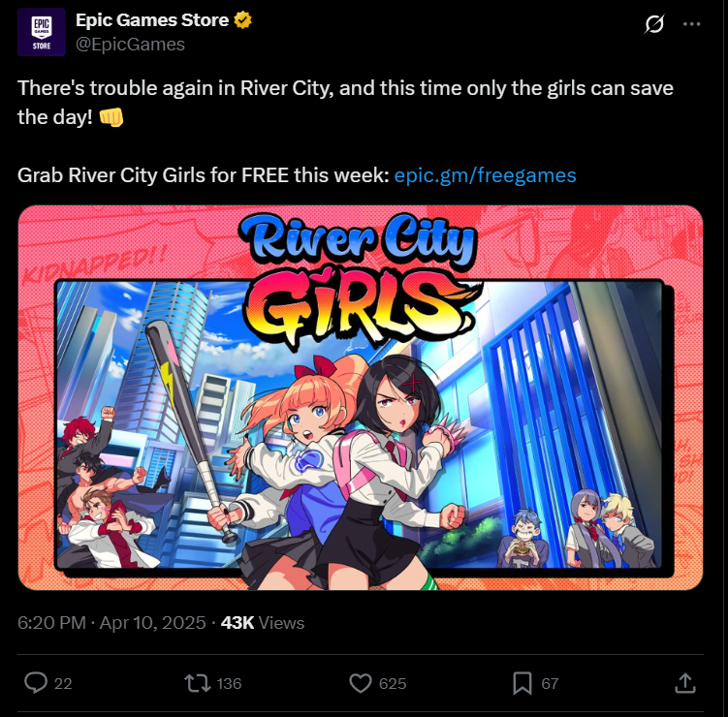Click the Epic Games Store display name
The width and height of the screenshot is (728, 717).
tap(152, 20)
